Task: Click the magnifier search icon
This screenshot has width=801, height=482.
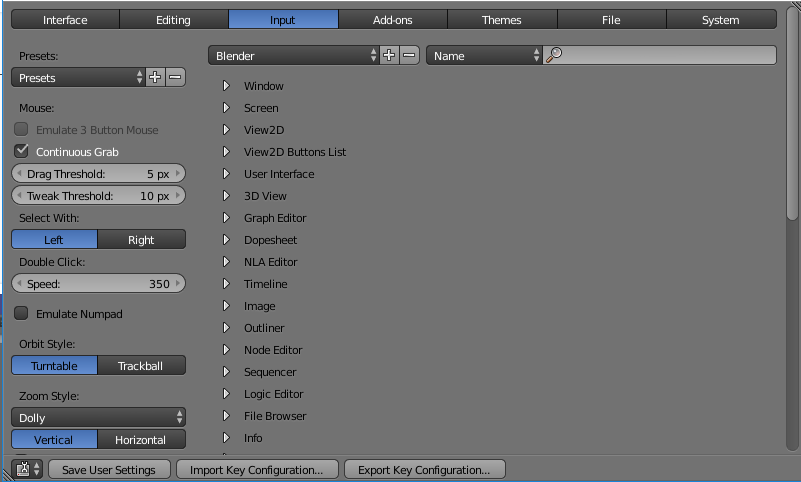Action: tap(554, 55)
